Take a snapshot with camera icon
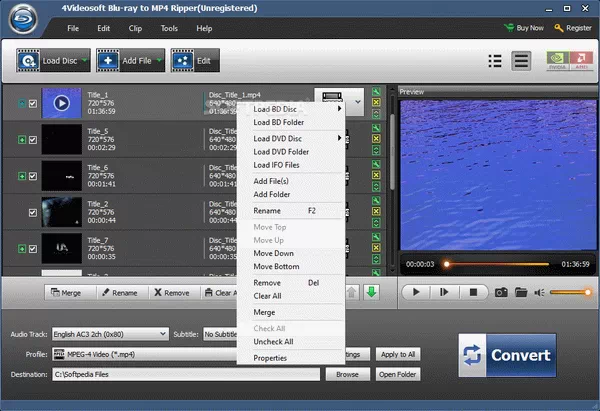This screenshot has width=600, height=411. pos(501,293)
